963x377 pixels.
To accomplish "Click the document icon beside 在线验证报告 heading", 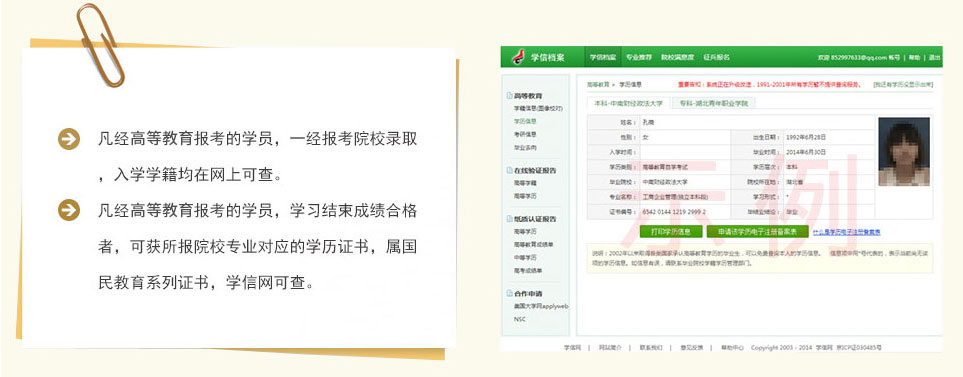I will click(x=509, y=170).
